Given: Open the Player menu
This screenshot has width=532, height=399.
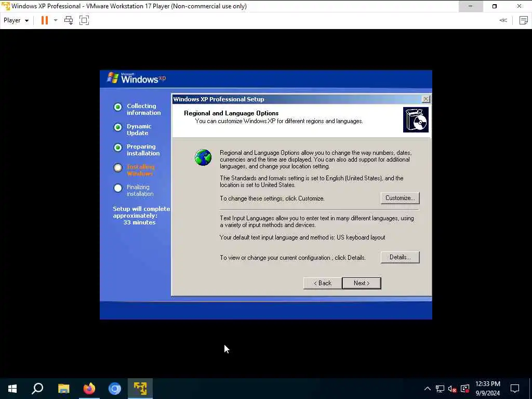Looking at the screenshot, I should point(16,20).
